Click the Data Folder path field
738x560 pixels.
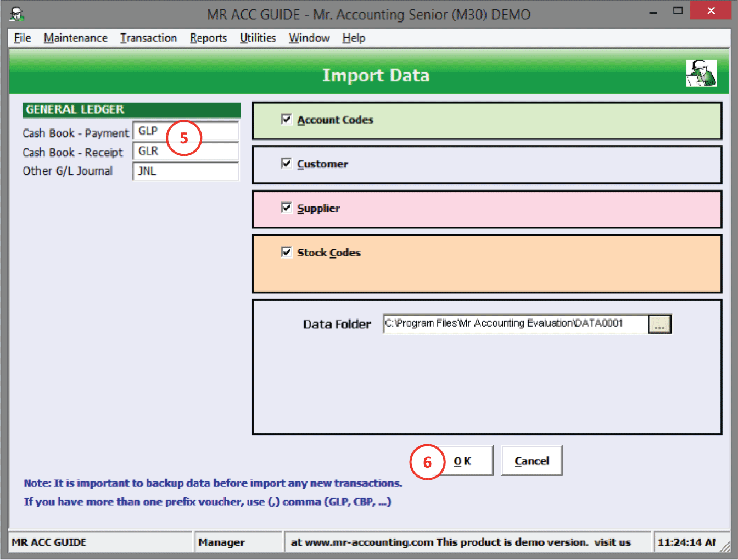click(x=516, y=324)
